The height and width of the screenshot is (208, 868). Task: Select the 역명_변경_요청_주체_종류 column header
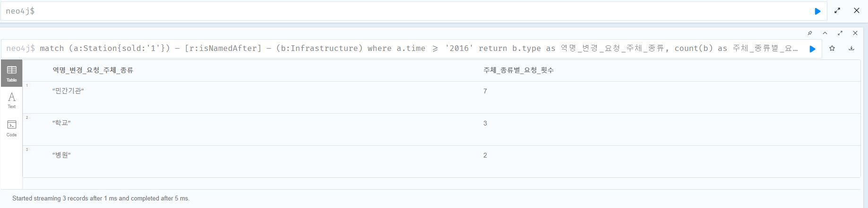(x=93, y=70)
